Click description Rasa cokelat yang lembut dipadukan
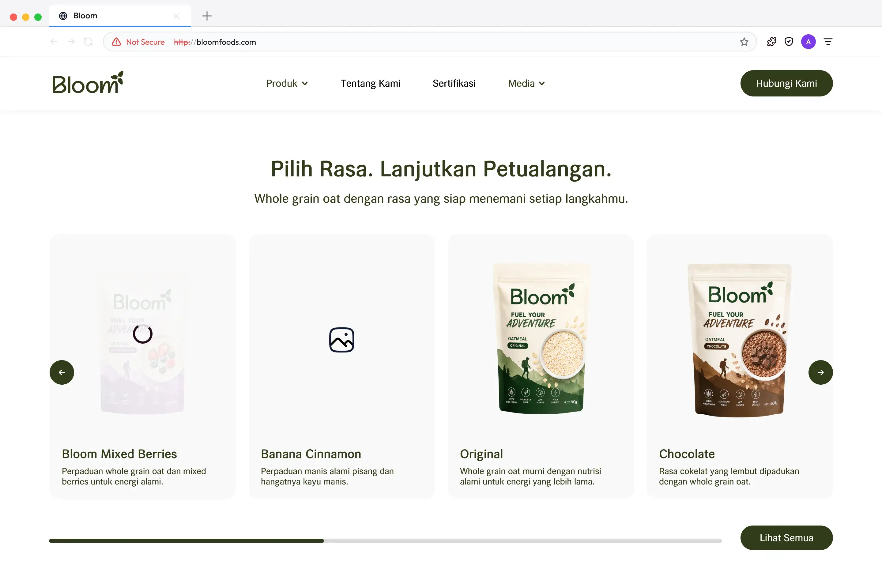Image resolution: width=882 pixels, height=588 pixels. pyautogui.click(x=729, y=476)
